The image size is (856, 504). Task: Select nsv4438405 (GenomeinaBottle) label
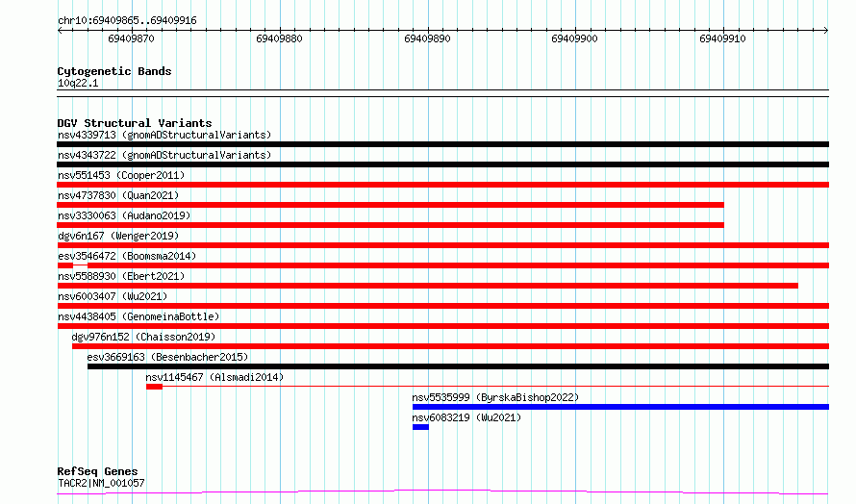click(138, 316)
